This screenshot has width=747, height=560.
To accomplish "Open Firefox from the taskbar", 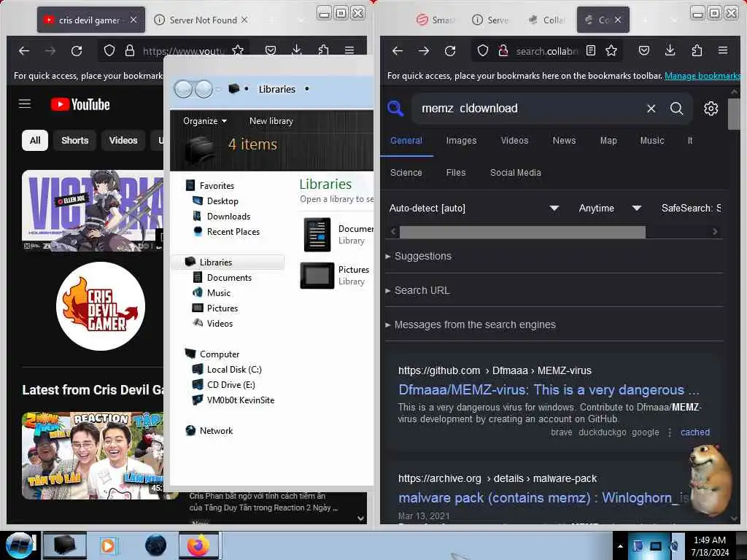I will [x=198, y=545].
